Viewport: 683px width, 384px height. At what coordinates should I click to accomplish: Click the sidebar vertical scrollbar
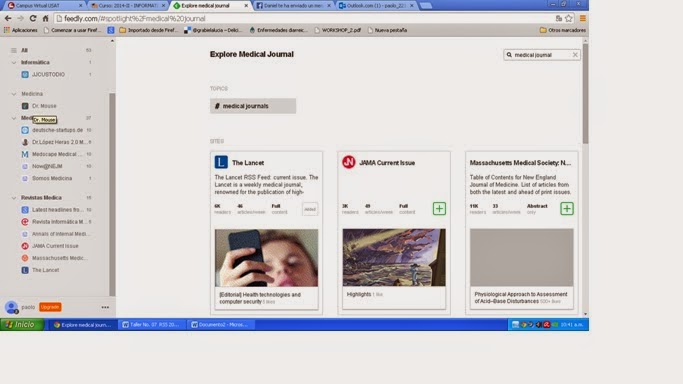coord(112,194)
